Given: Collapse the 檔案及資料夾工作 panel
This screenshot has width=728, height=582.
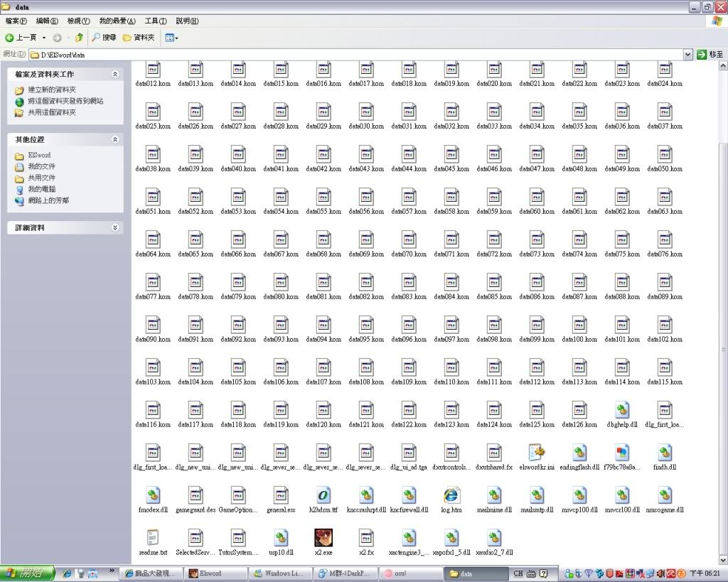Looking at the screenshot, I should [x=115, y=74].
